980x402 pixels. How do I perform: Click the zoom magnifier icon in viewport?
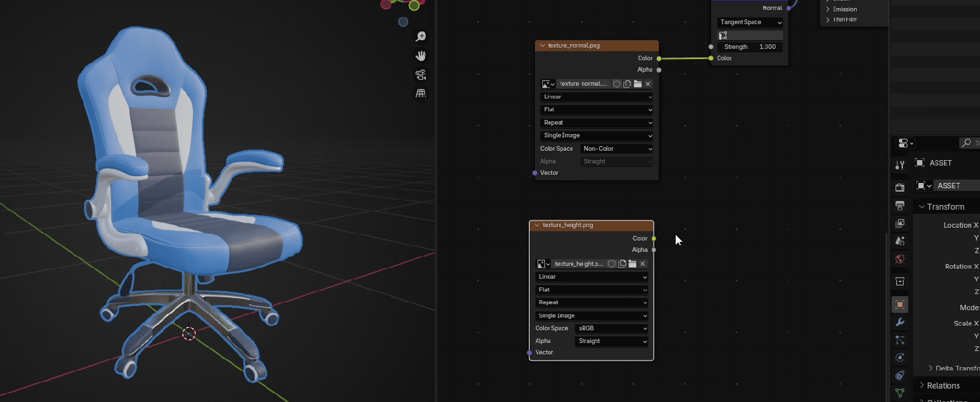coord(421,37)
